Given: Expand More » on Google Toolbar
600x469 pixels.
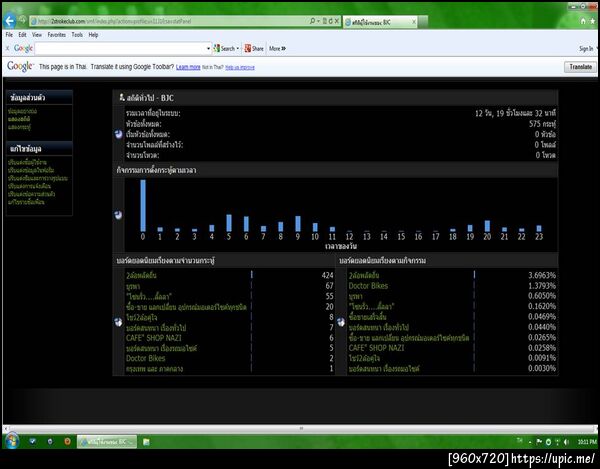Looking at the screenshot, I should (x=277, y=49).
